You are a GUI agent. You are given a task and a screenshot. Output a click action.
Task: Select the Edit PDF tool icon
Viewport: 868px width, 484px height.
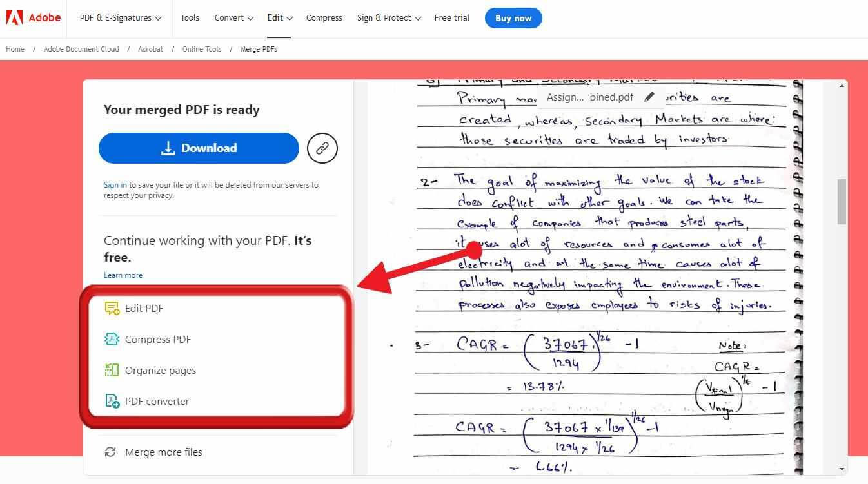(x=112, y=308)
